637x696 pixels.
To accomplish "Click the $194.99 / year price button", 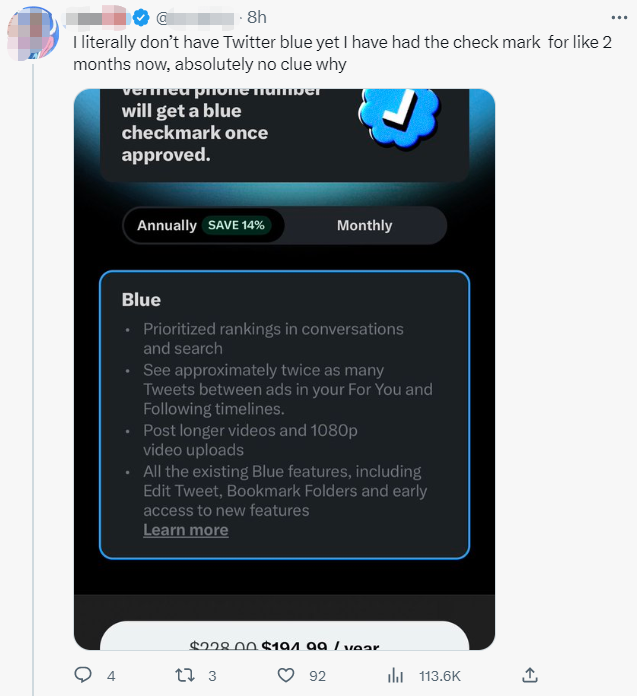I will tap(285, 636).
